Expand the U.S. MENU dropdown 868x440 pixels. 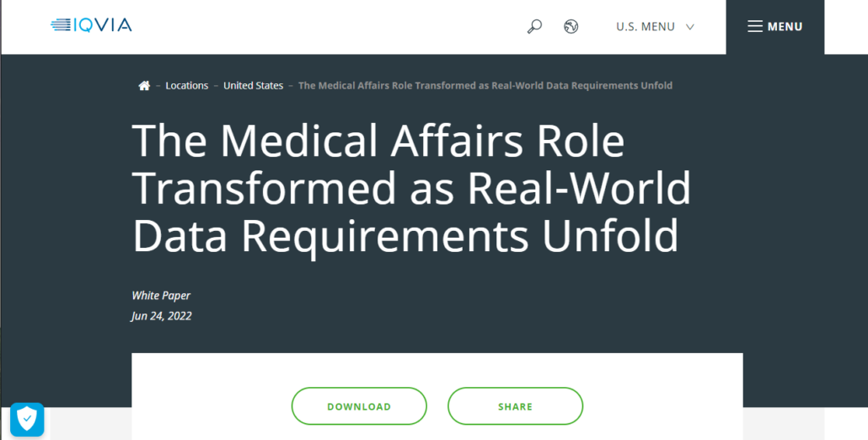tap(655, 27)
